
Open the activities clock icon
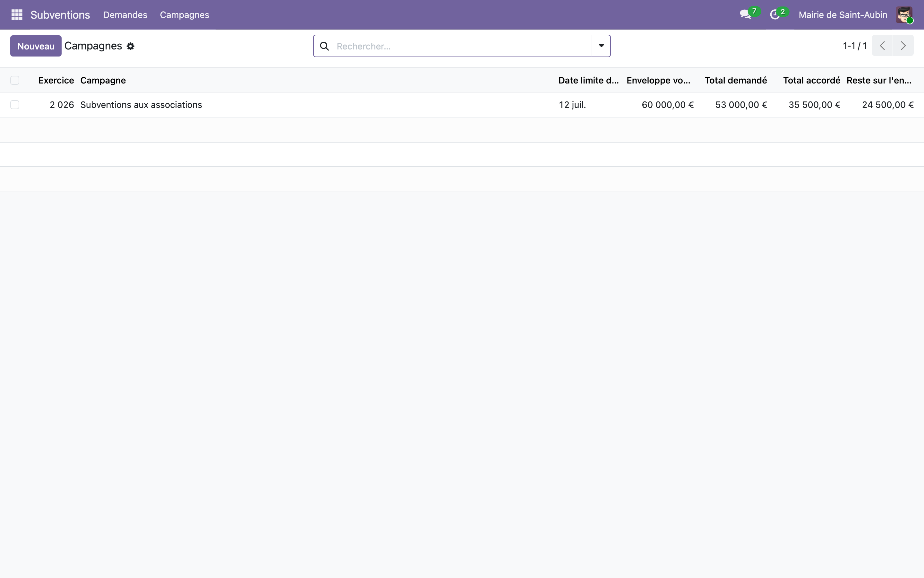click(775, 14)
